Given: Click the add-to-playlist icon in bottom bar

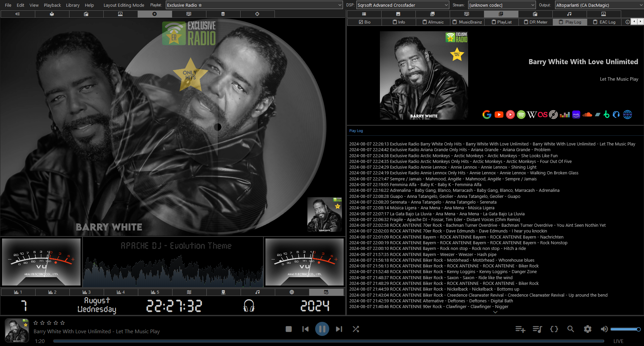Looking at the screenshot, I should click(520, 329).
